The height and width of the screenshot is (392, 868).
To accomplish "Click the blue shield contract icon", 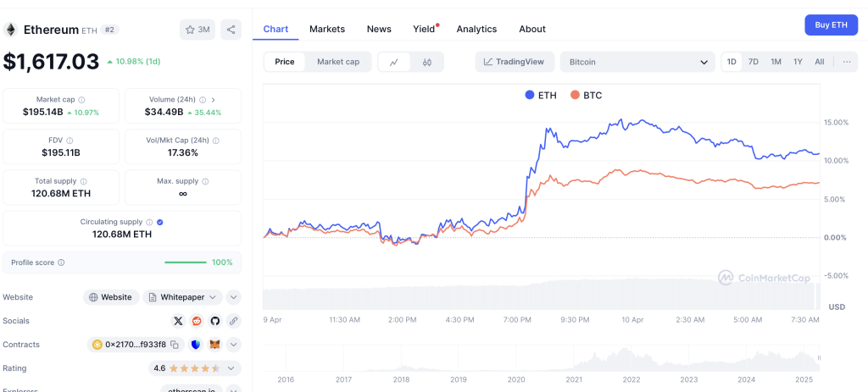I will [x=196, y=345].
